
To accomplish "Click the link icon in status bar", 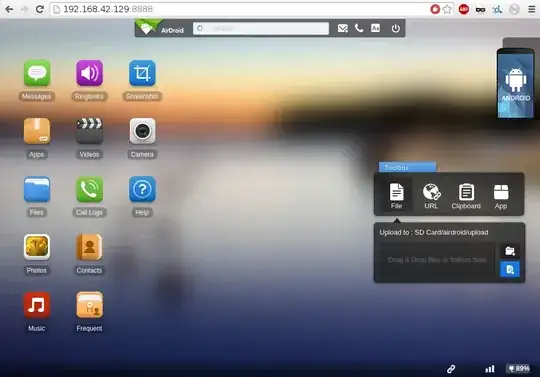I will (451, 369).
